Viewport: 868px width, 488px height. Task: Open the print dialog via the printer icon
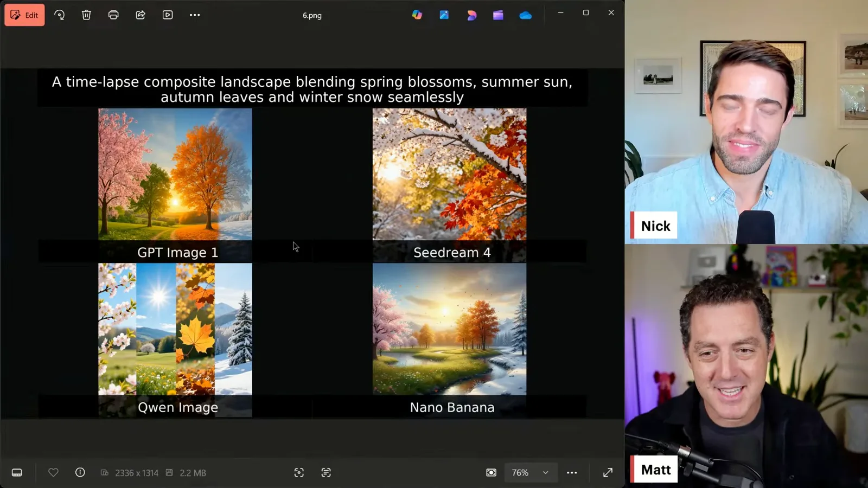[113, 15]
